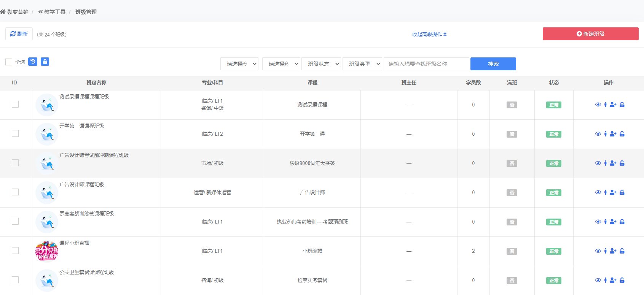Click the course cell 检察实务套餐

click(x=312, y=280)
